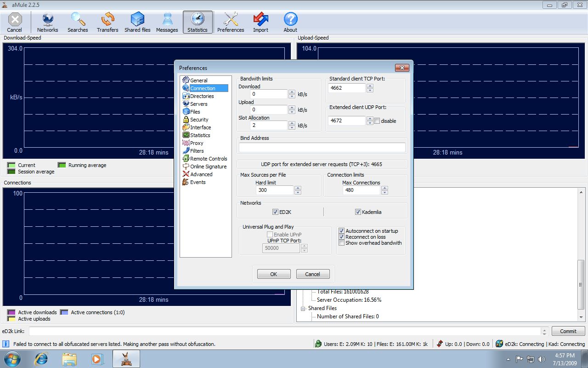
Task: Click the eD2k connection status icon
Action: pyautogui.click(x=499, y=344)
